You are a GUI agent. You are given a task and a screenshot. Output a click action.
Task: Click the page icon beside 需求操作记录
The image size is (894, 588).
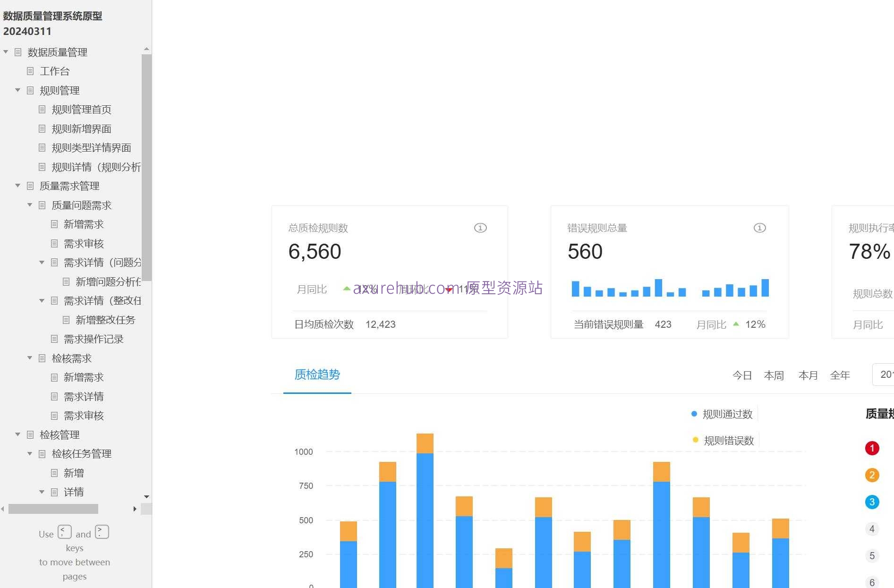[x=54, y=339]
